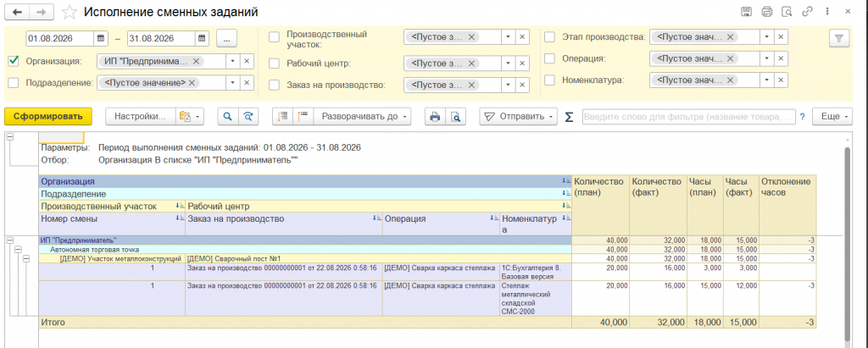Open help question mark beside filter field
Viewport: 868px width, 348px height.
[x=802, y=118]
